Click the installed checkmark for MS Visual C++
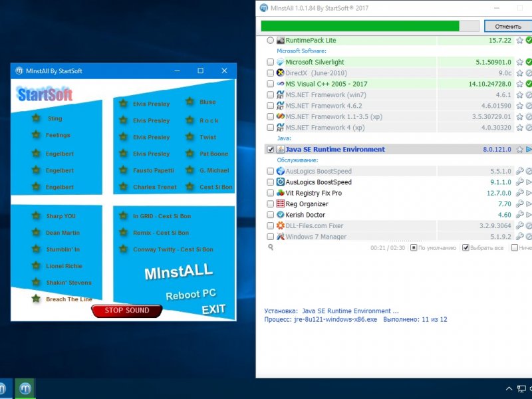 (x=529, y=84)
